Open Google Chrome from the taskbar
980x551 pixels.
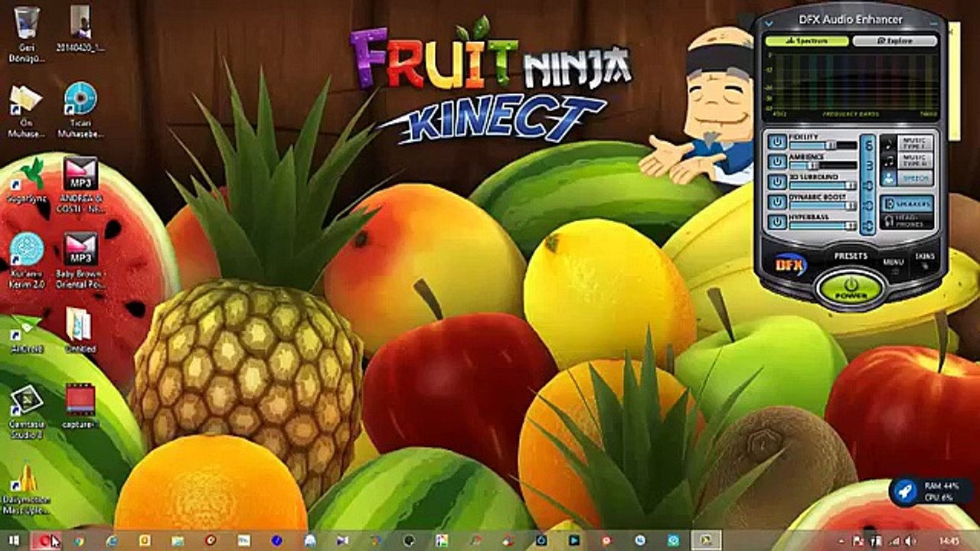tap(78, 540)
